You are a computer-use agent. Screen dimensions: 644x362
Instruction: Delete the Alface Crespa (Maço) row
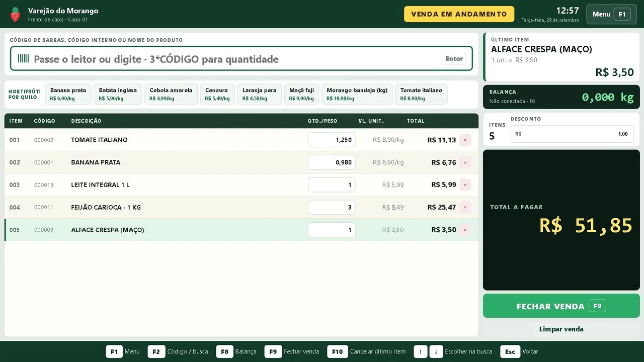click(x=465, y=230)
